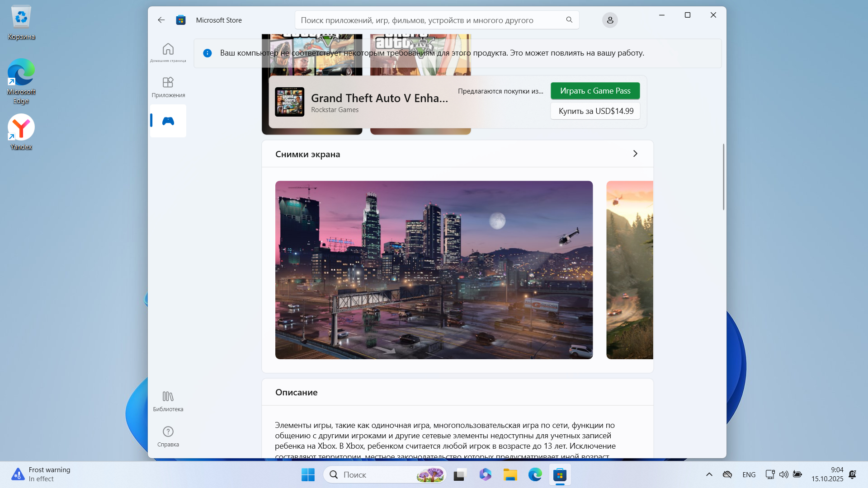
Task: Open the Windows Start menu
Action: pos(308,474)
